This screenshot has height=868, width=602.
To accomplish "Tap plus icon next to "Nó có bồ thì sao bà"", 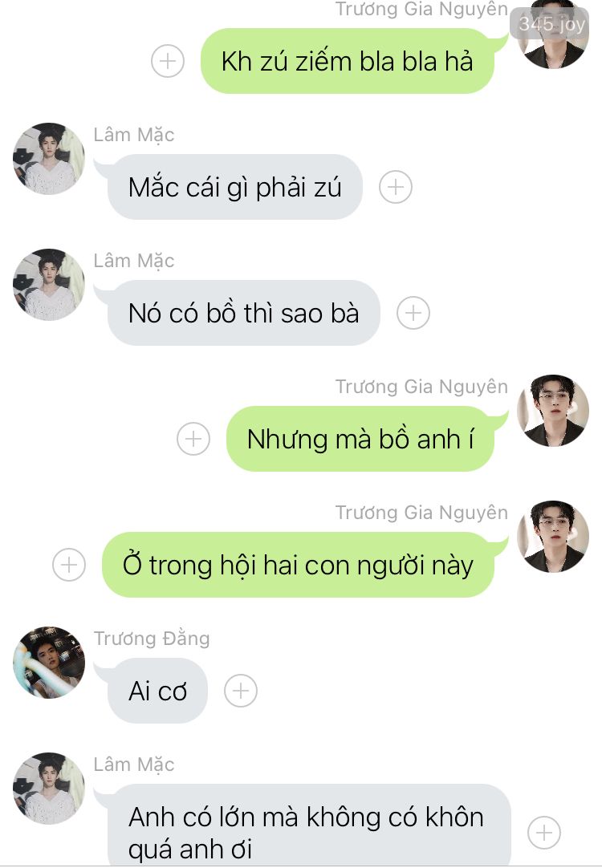I will click(x=413, y=313).
